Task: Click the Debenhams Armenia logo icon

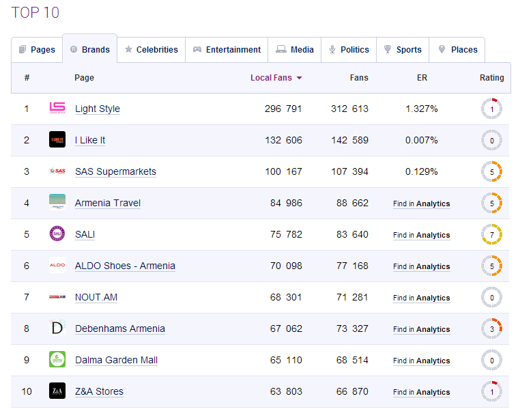Action: [57, 328]
